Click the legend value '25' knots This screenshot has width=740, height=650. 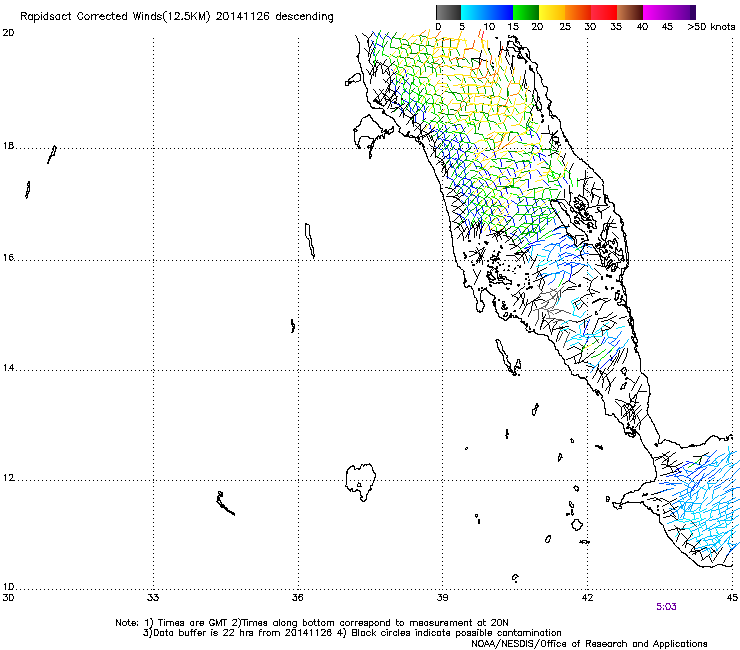click(x=565, y=27)
